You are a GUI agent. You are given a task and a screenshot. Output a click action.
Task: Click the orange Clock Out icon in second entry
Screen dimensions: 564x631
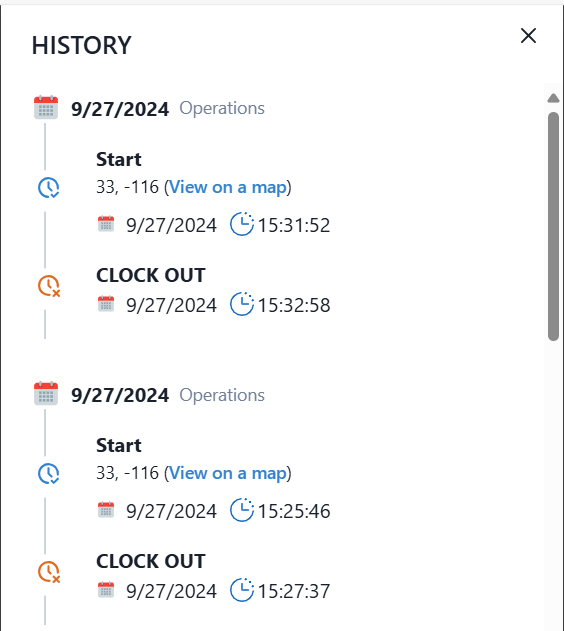coord(49,571)
